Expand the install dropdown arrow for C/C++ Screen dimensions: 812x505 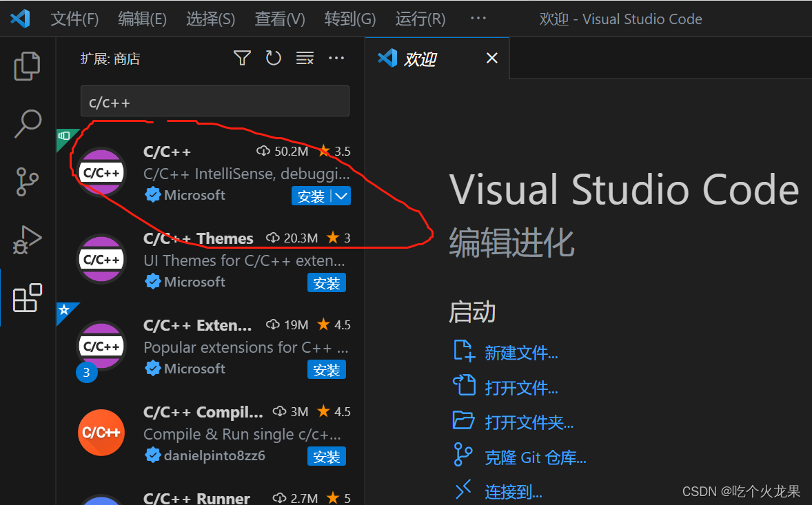pos(341,196)
